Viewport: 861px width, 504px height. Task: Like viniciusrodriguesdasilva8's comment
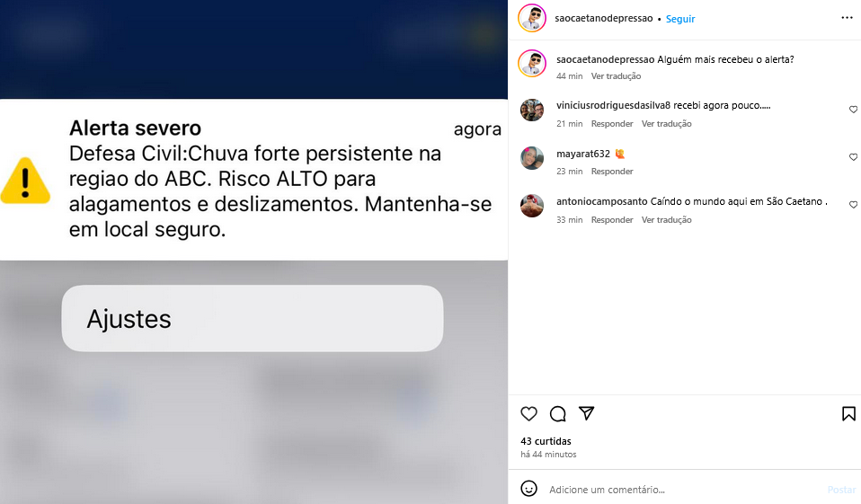[853, 110]
